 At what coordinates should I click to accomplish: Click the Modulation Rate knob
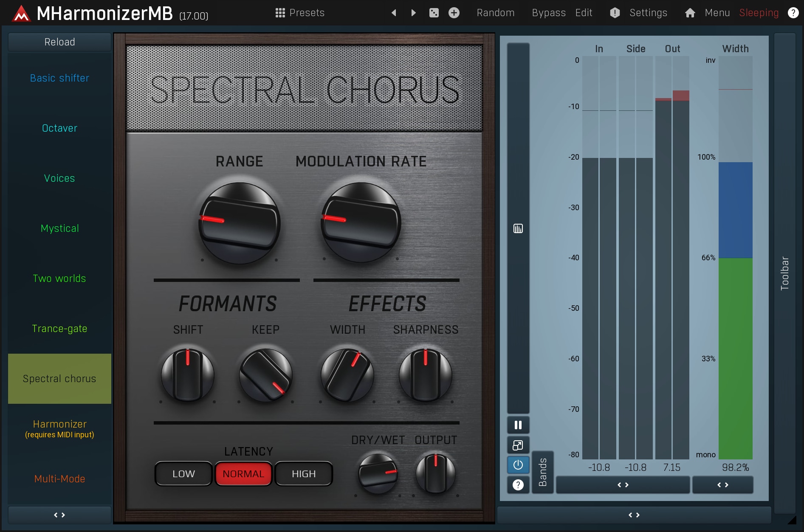coord(361,222)
